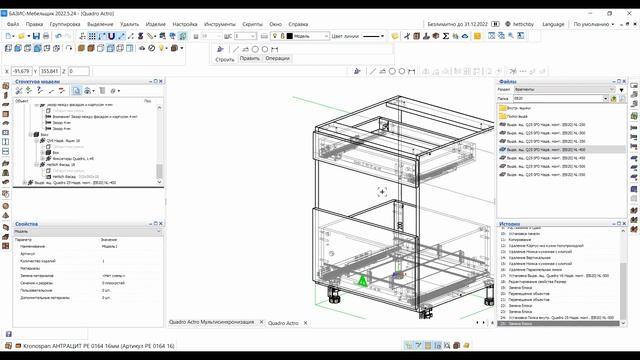The width and height of the screenshot is (640, 360).
Task: Click the green warning triangle in the viewport
Action: coord(362,281)
